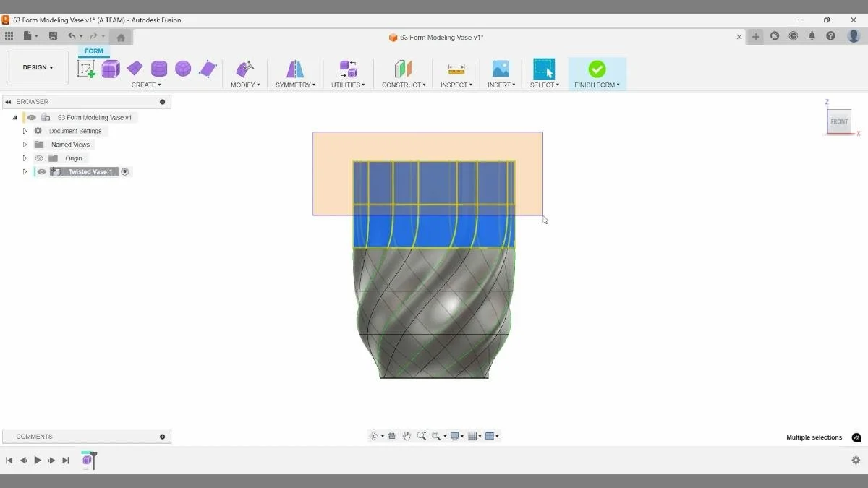Click the Insert image icon
Viewport: 868px width, 488px height.
[501, 69]
